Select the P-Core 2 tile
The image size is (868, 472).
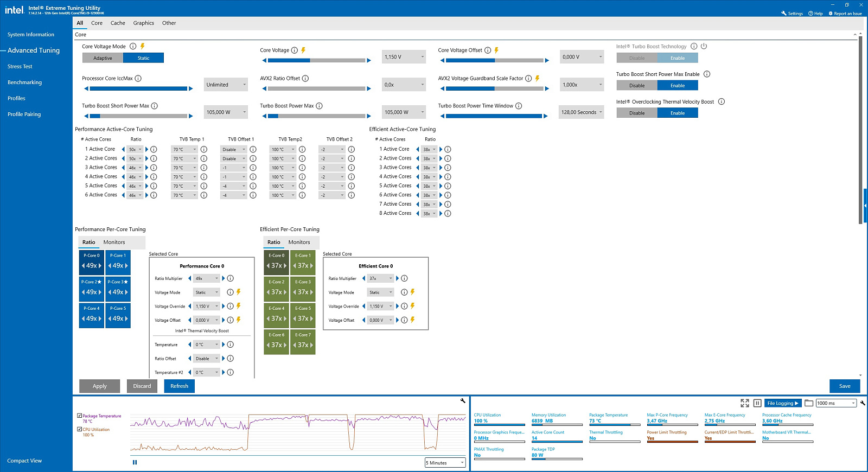click(x=92, y=289)
